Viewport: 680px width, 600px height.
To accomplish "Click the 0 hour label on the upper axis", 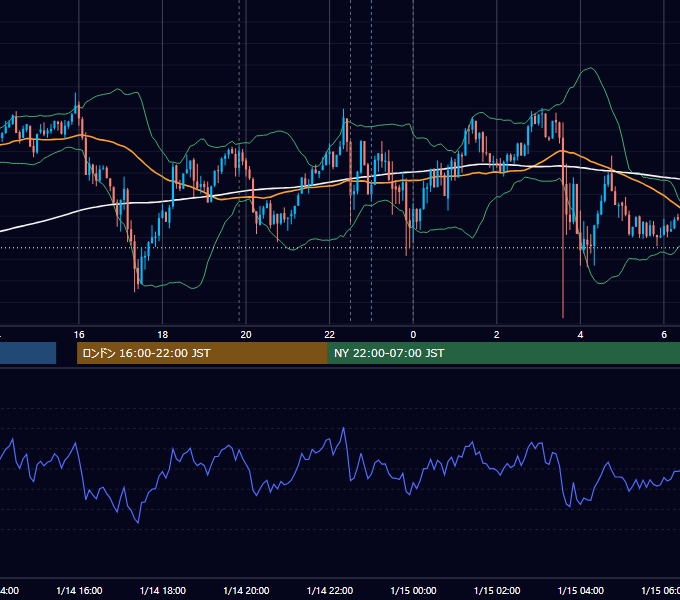I will [x=413, y=335].
